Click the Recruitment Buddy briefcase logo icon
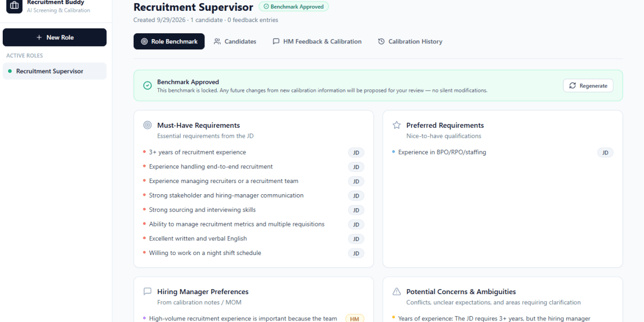The image size is (644, 322). click(14, 5)
